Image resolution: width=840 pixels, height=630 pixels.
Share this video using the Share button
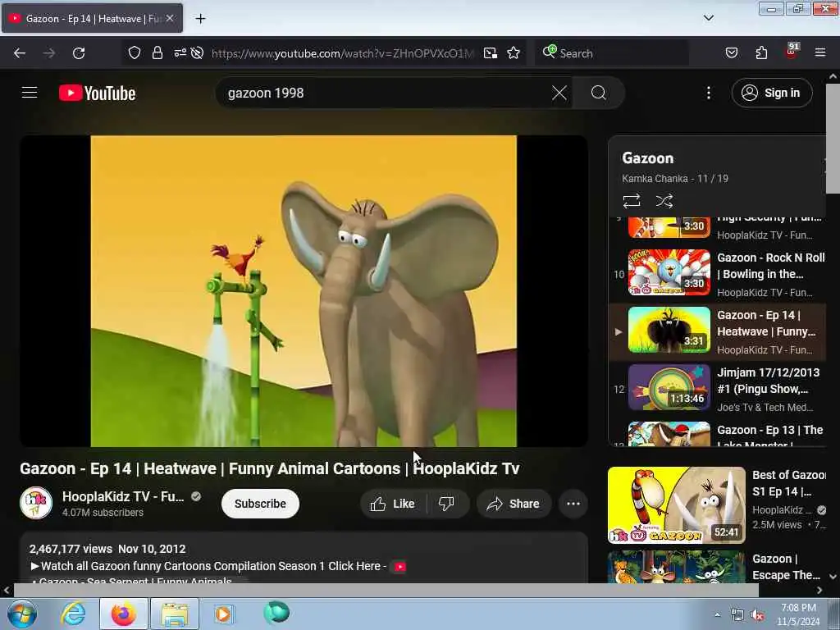(x=514, y=504)
